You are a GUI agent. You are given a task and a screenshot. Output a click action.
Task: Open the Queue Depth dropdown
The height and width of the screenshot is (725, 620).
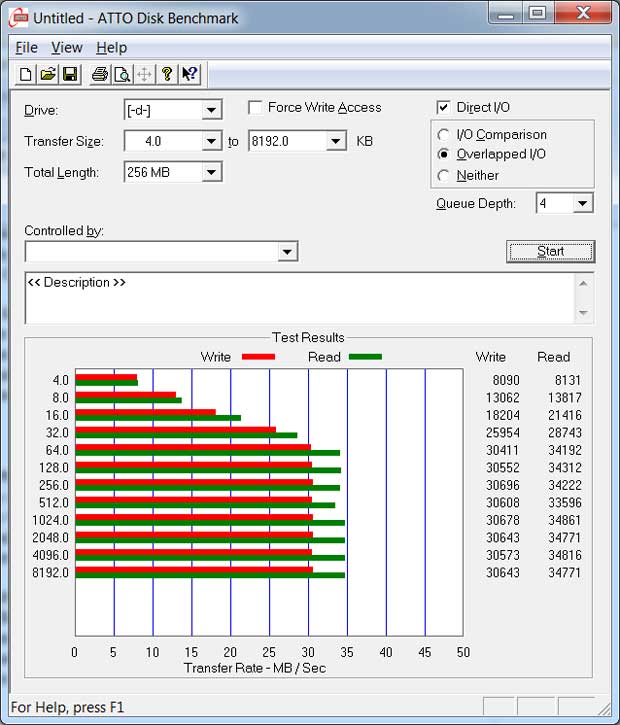click(x=583, y=204)
